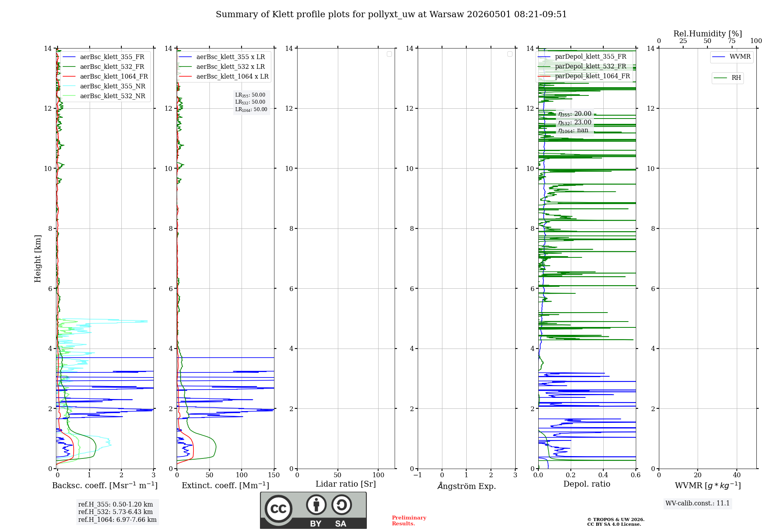The image size is (783, 532).
Task: Select legend entry parDepol_klett_532_FR
Action: coord(590,66)
